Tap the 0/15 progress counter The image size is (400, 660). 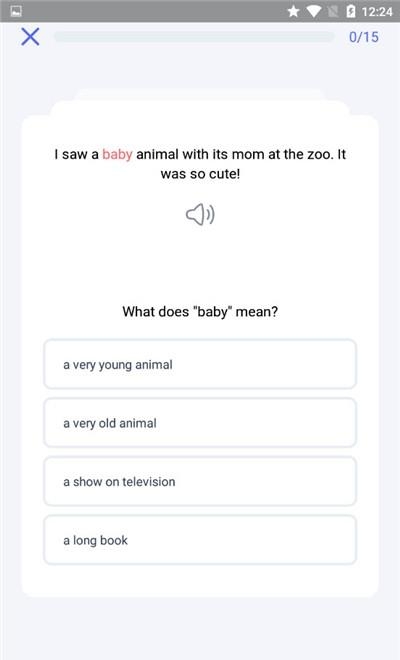click(x=364, y=37)
